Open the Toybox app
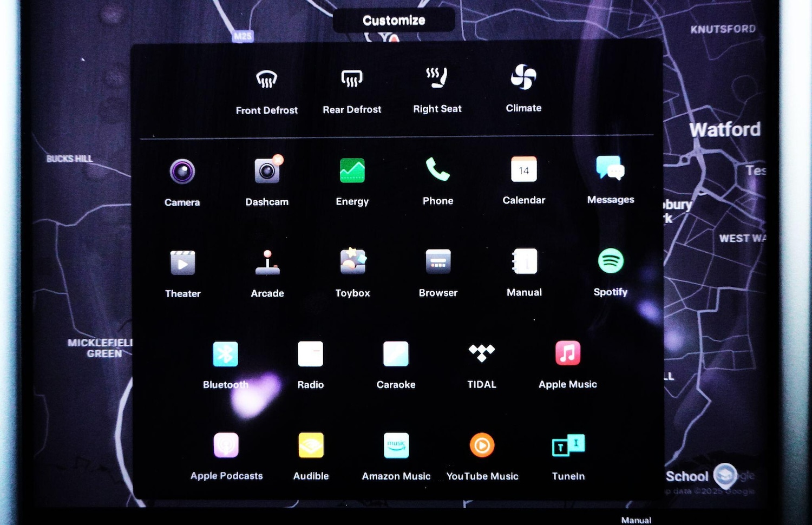Viewport: 812px width, 525px height. click(x=353, y=261)
